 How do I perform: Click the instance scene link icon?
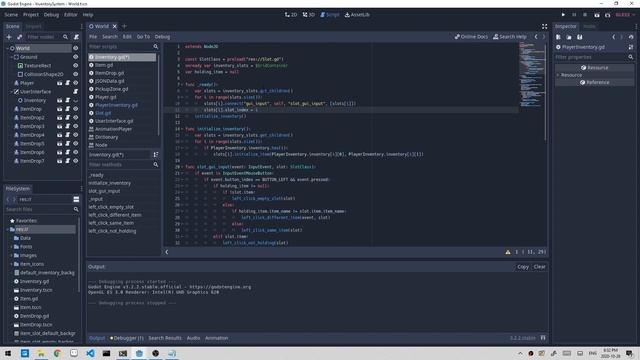(x=20, y=37)
